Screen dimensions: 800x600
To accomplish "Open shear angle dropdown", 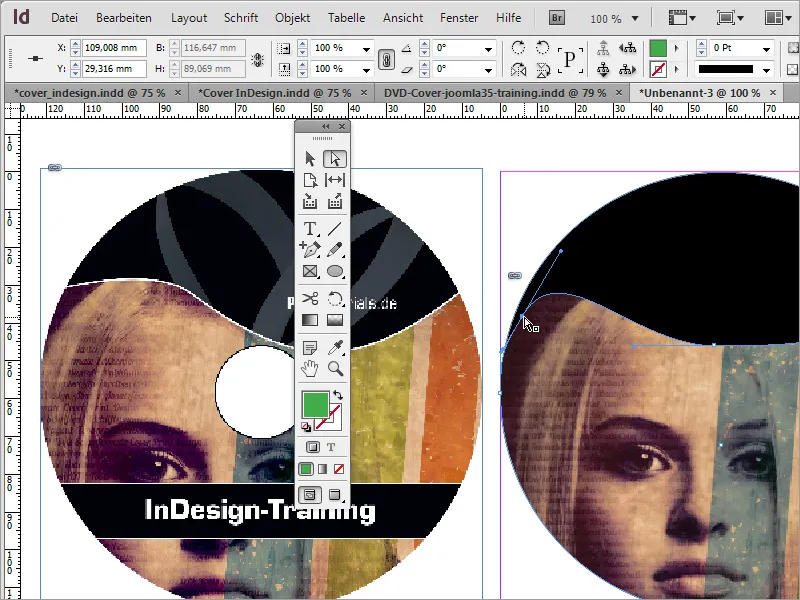I will tap(488, 69).
